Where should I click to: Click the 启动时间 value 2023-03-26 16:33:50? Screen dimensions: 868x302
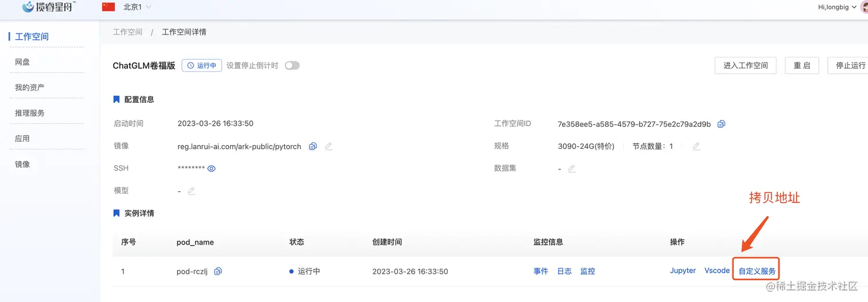point(215,123)
